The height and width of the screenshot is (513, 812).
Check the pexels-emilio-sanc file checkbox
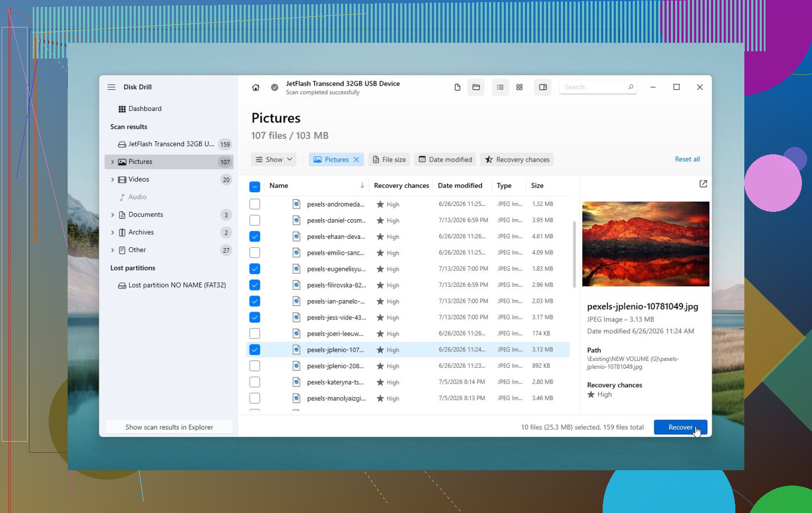tap(254, 253)
